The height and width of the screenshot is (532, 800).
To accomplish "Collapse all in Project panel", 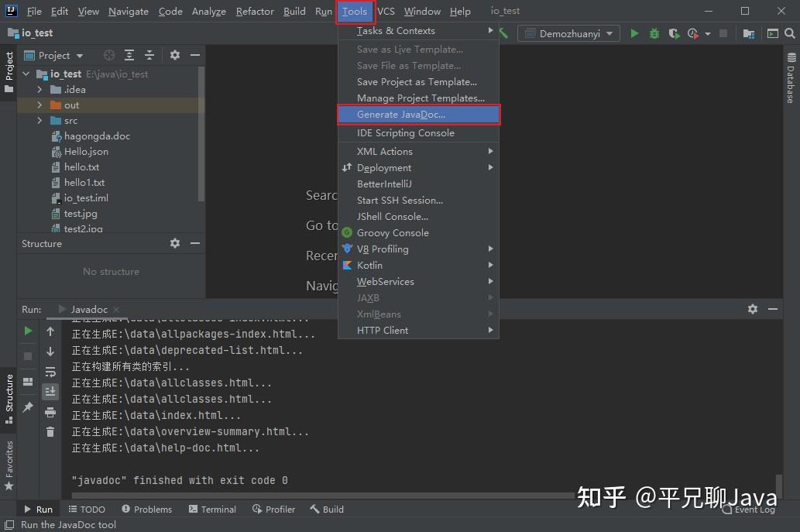I will point(149,55).
